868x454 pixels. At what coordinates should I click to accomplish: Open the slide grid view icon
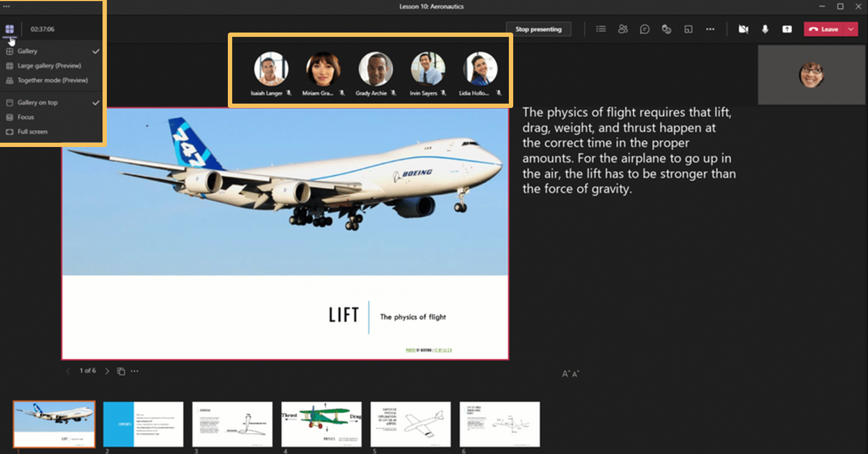(x=121, y=371)
